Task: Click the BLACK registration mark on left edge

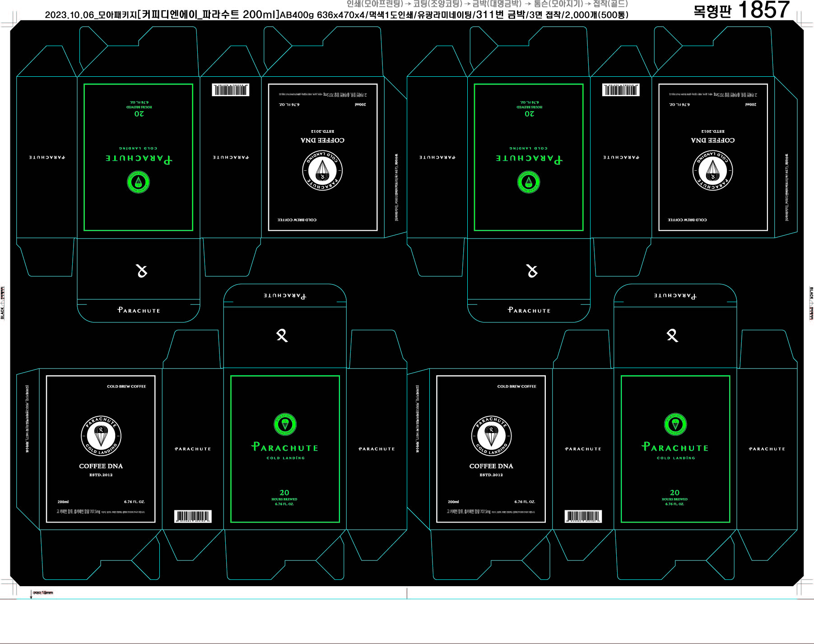Action: click(x=3, y=303)
